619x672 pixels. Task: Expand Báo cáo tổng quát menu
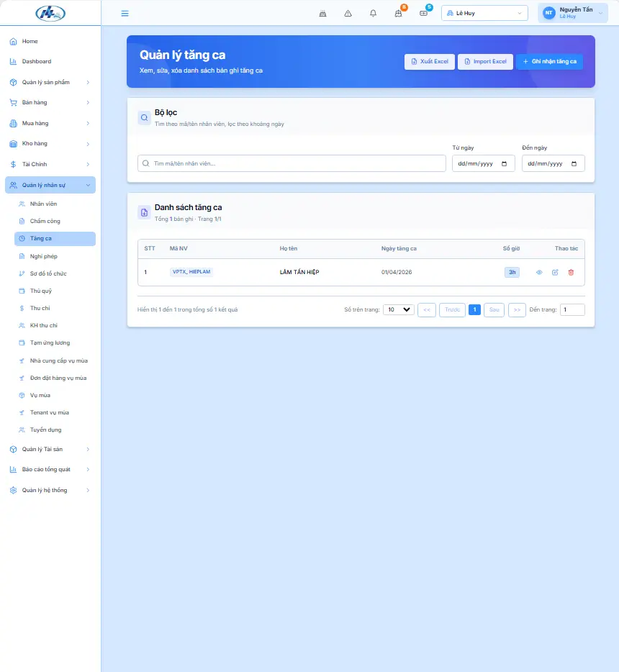click(x=50, y=469)
